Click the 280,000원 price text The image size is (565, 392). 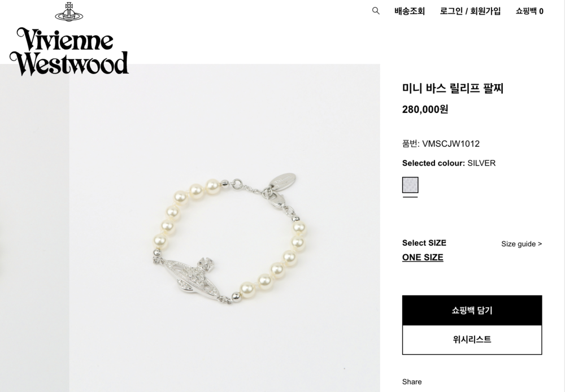[x=425, y=109]
